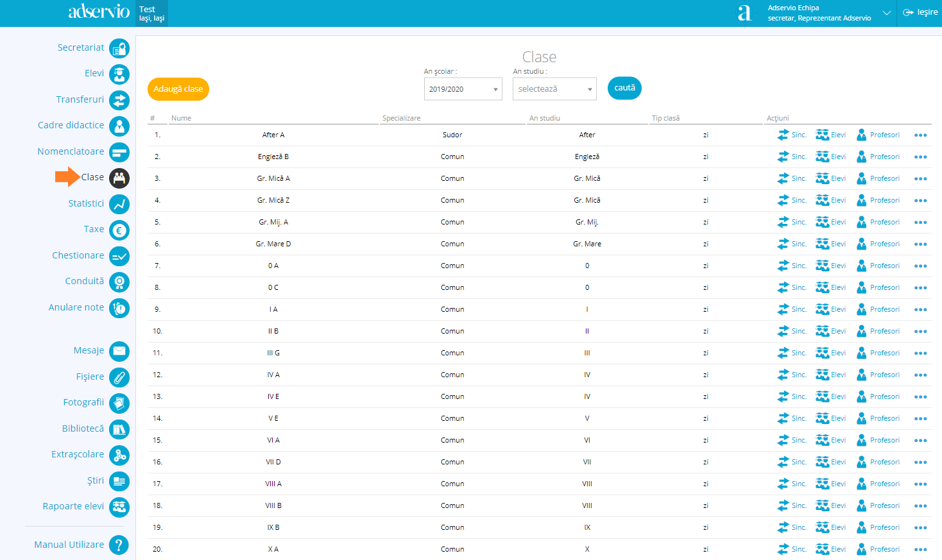Click the teacher icon for Gr. Mică A
Viewport: 942px width, 560px height.
point(861,178)
